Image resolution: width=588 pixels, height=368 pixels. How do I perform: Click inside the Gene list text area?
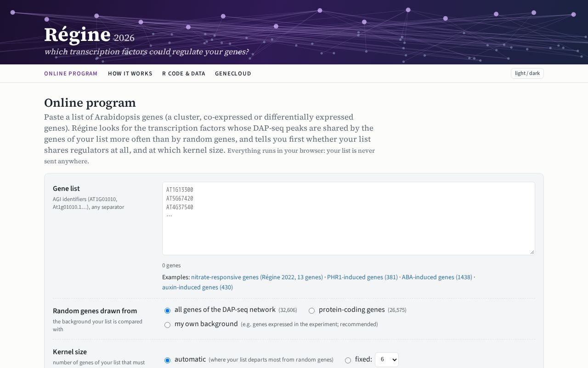349,218
